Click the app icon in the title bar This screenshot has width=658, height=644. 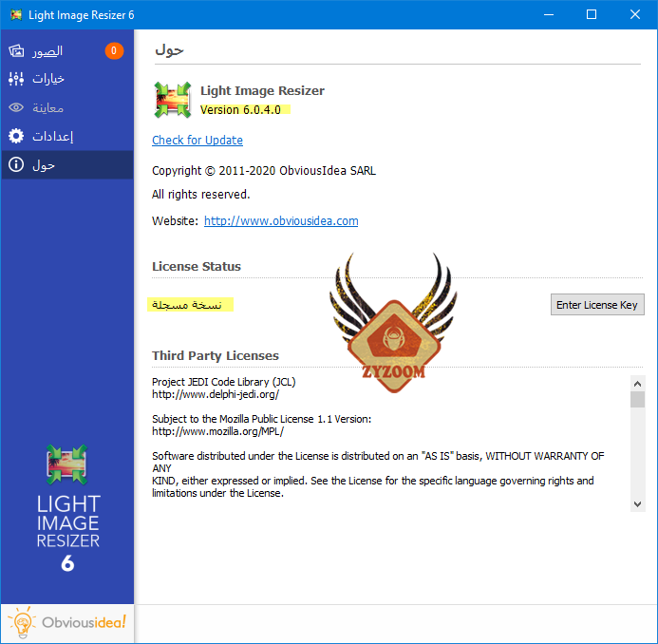(x=16, y=14)
